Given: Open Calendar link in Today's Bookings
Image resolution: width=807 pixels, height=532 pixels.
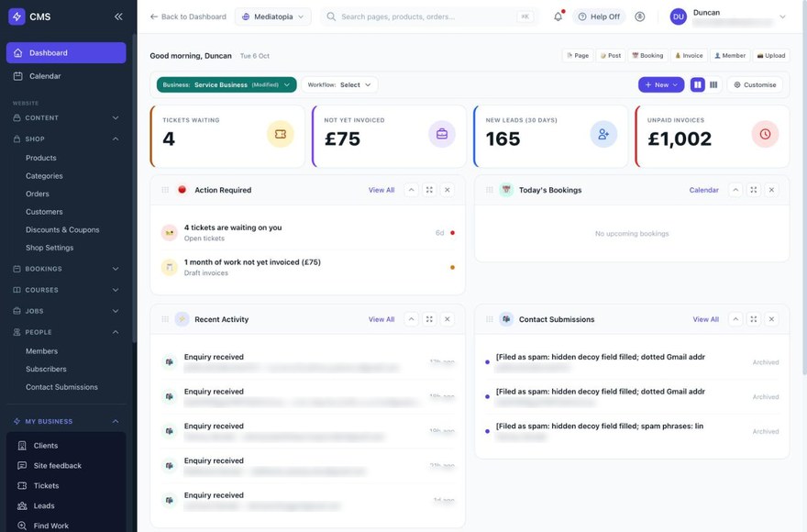Looking at the screenshot, I should pos(703,190).
